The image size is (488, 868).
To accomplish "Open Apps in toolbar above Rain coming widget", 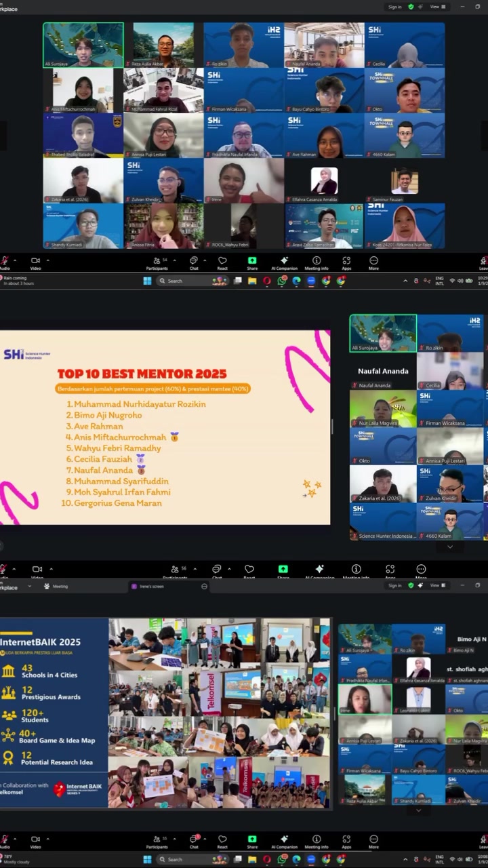I will pos(346,262).
